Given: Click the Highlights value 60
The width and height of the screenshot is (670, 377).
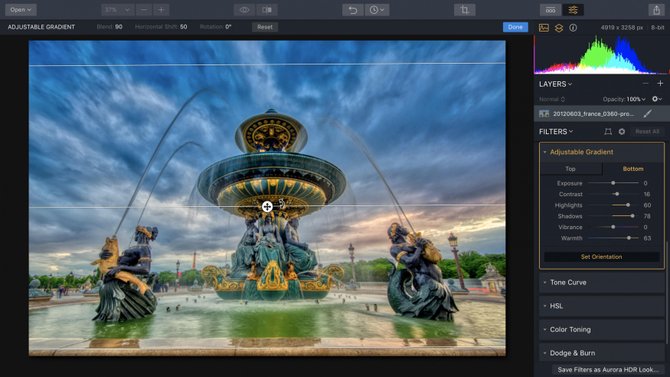Looking at the screenshot, I should pyautogui.click(x=647, y=205).
